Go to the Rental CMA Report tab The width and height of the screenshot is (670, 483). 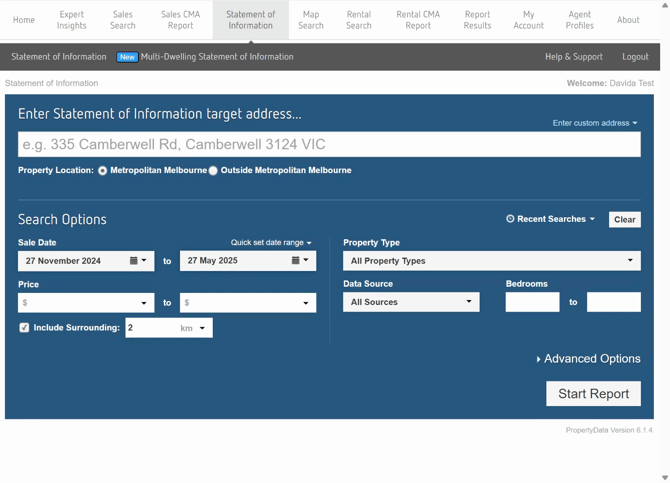[x=418, y=20]
